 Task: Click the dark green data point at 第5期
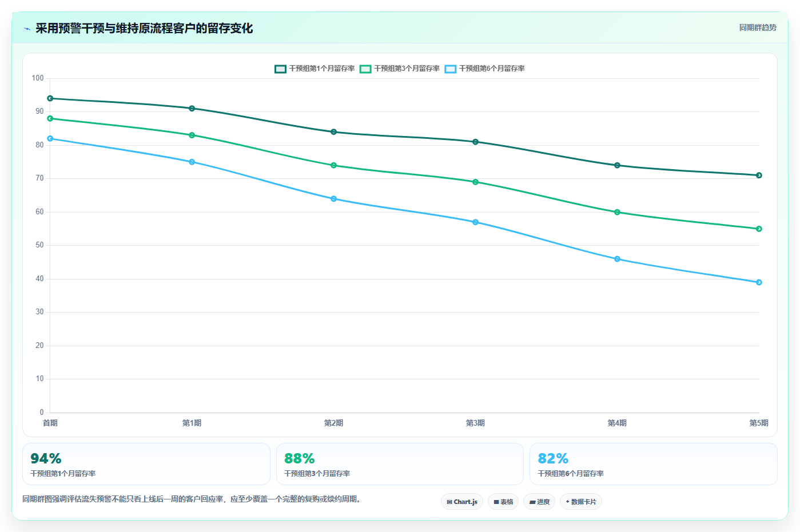[759, 175]
